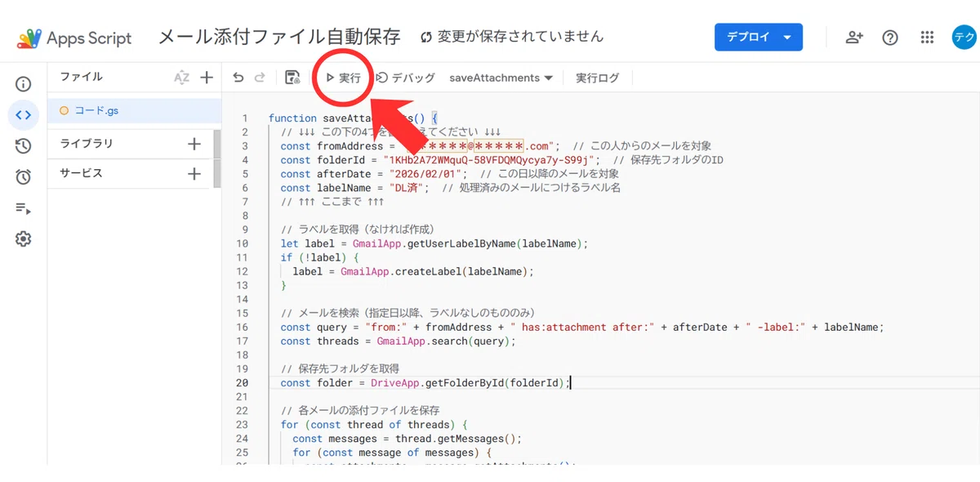Open the 実行ログ execution log
The height and width of the screenshot is (482, 980).
point(597,78)
